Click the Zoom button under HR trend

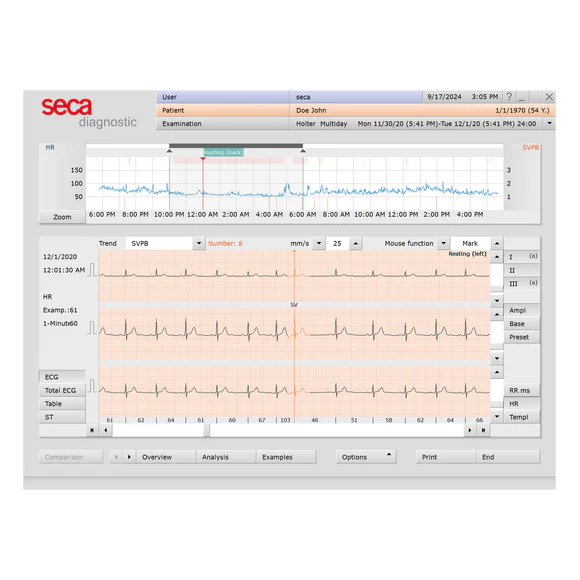[x=62, y=217]
